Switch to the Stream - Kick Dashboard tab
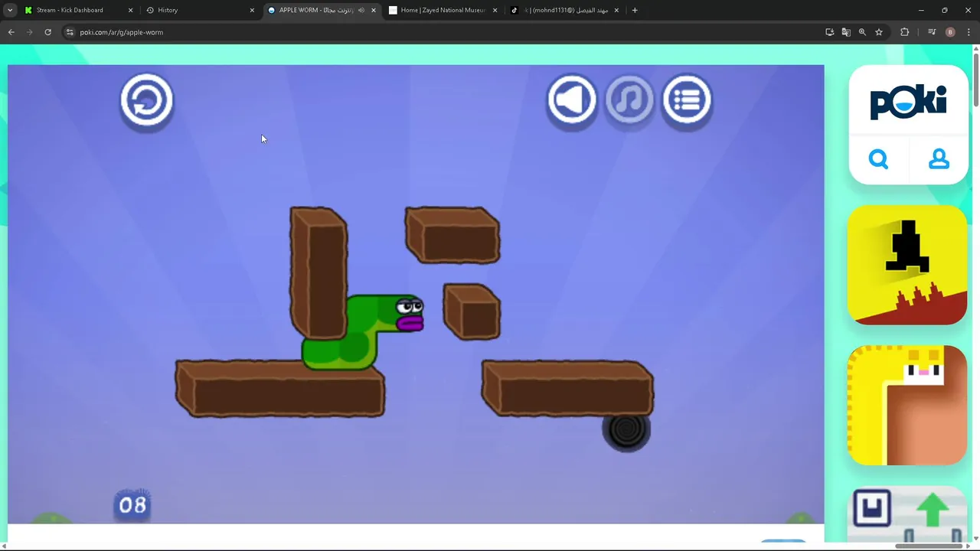The height and width of the screenshot is (551, 980). click(77, 10)
